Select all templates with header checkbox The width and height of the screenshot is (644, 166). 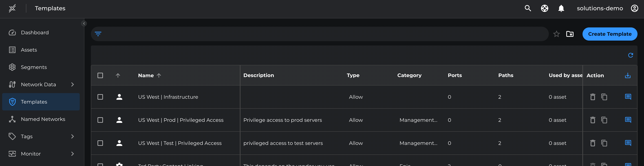pos(100,75)
